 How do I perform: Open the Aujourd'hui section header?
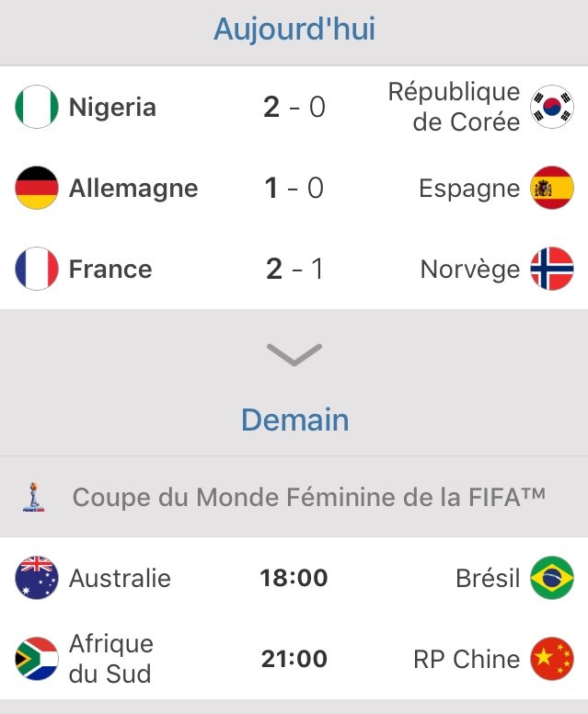(x=294, y=29)
